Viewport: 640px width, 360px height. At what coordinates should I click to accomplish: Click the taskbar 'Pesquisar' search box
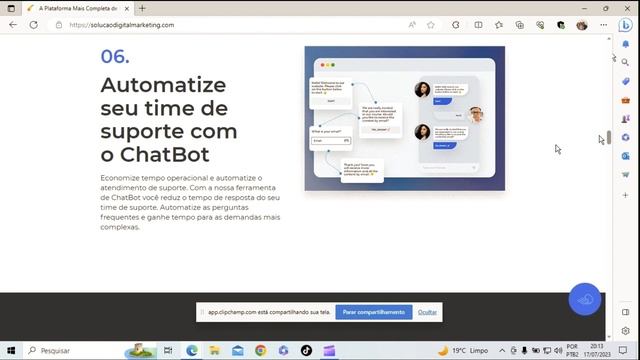(90, 351)
